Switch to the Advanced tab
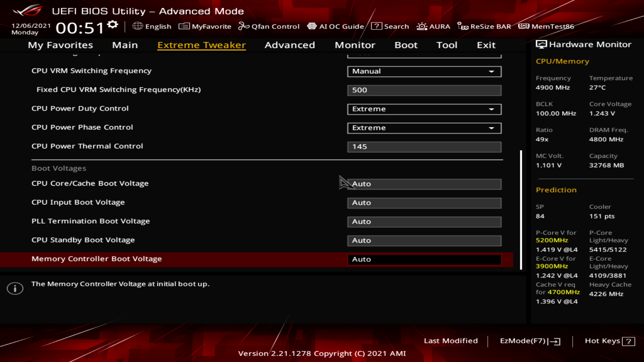Screen dimensions: 644x362 click(x=289, y=45)
